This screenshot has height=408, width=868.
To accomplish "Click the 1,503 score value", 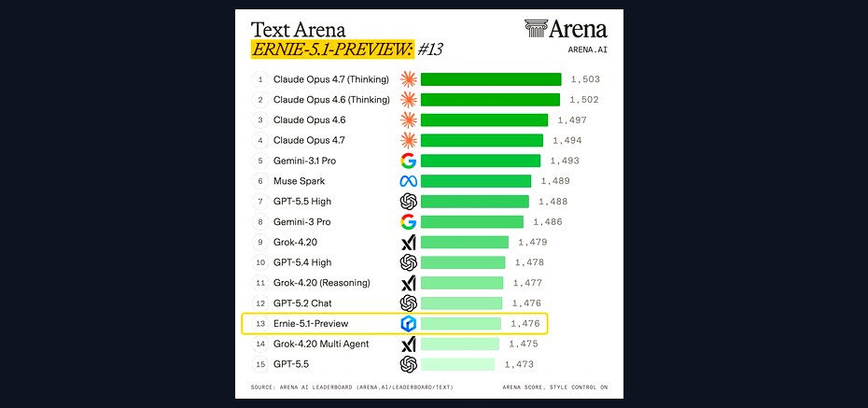I will (x=585, y=79).
